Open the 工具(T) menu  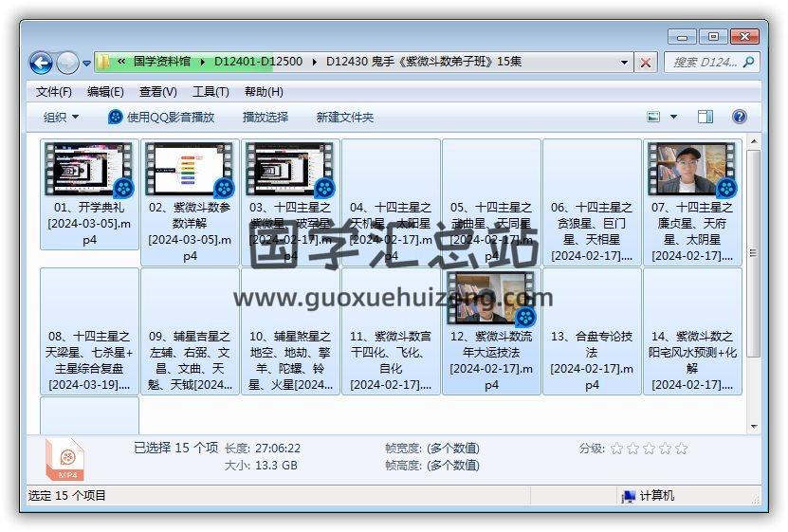pos(211,92)
